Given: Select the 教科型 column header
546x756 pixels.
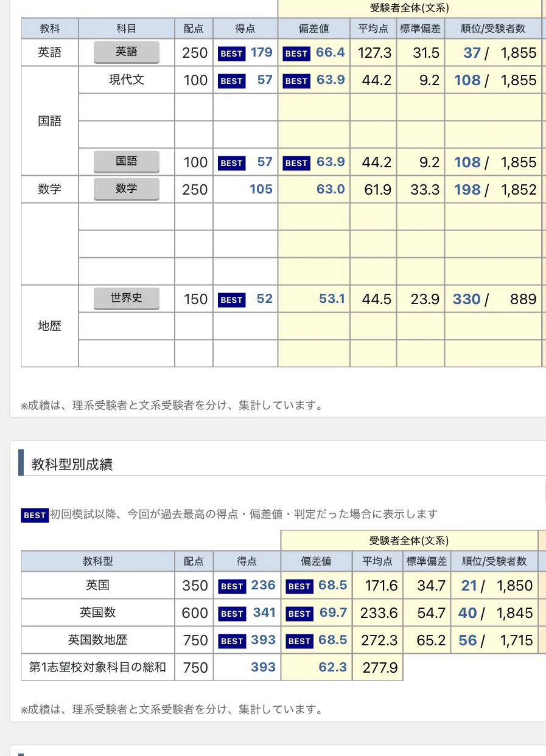Looking at the screenshot, I should coord(98,561).
